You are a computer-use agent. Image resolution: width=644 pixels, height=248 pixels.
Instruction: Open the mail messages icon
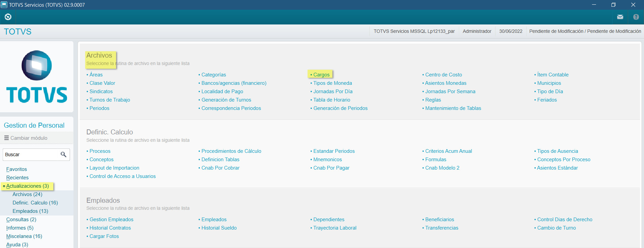pyautogui.click(x=620, y=17)
